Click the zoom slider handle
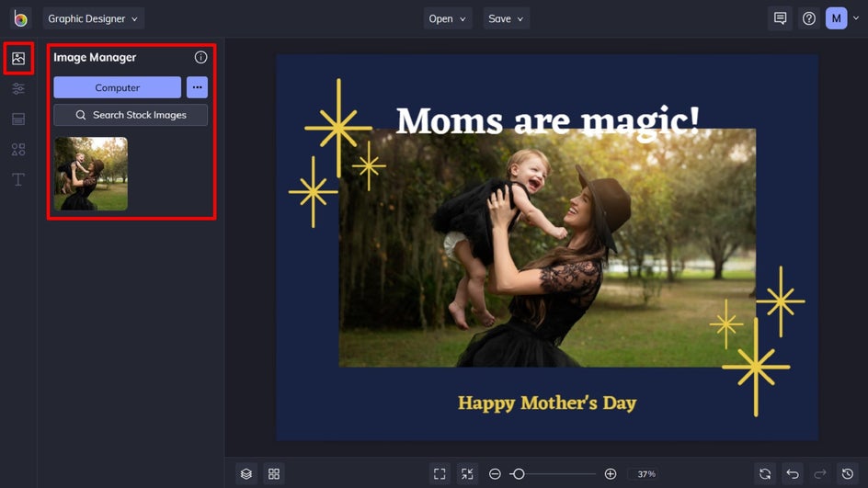Viewport: 868px width, 488px height. coord(519,474)
